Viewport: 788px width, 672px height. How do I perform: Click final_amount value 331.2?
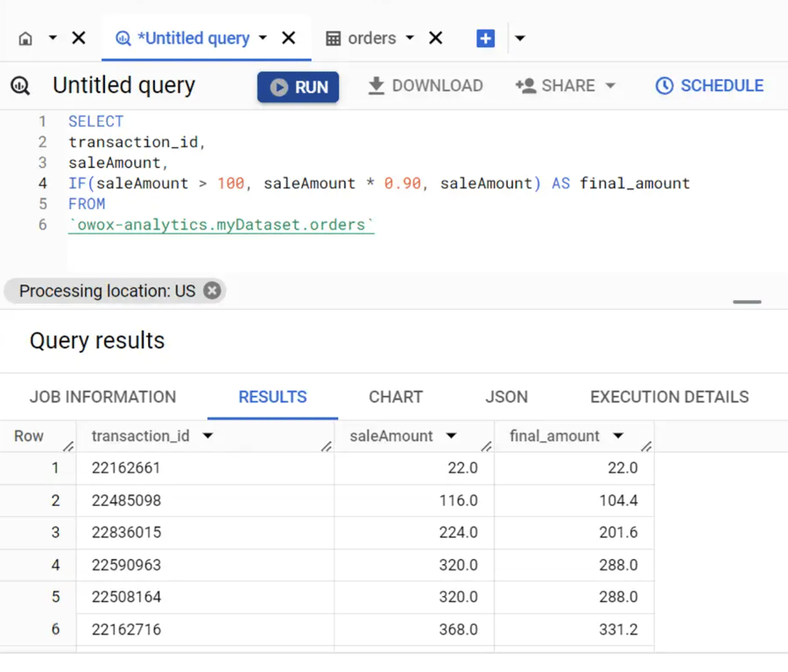coord(618,629)
